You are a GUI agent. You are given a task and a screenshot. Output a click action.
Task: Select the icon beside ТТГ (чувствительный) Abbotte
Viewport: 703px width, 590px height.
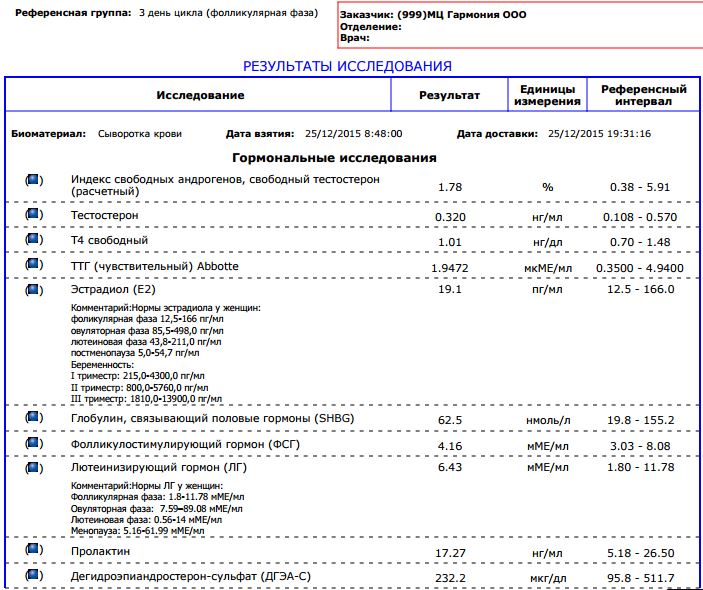tap(33, 264)
